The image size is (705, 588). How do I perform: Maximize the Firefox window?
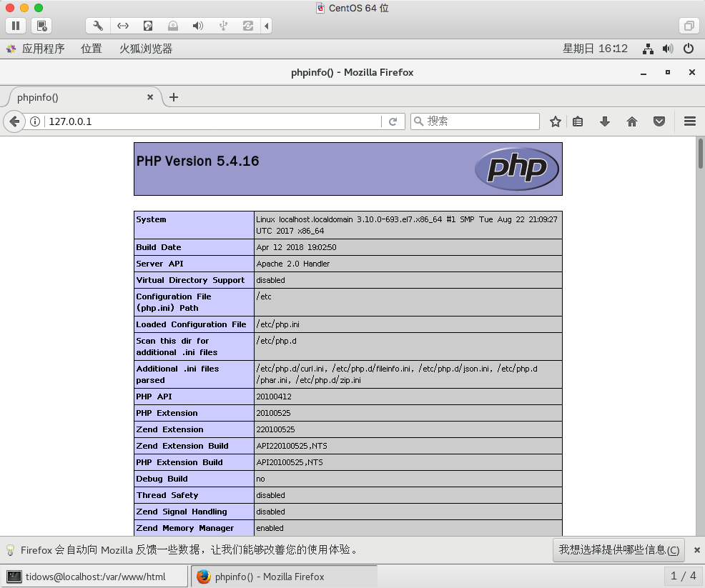668,72
